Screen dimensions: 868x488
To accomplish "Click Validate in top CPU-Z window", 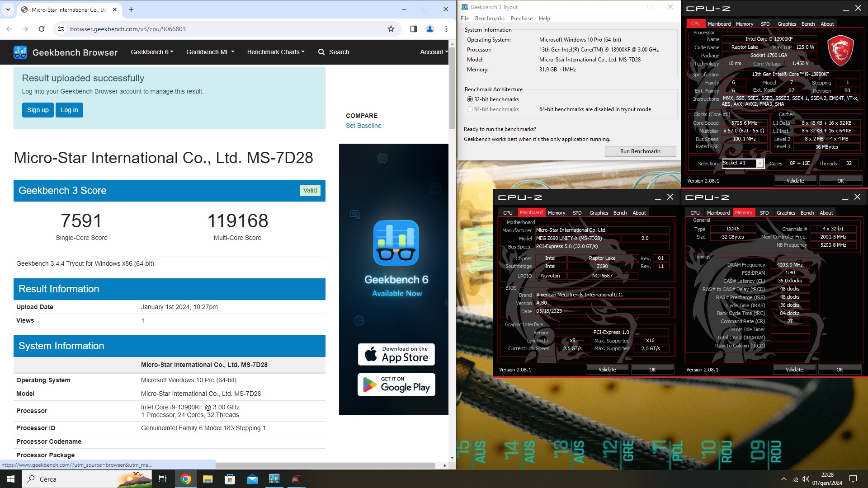I will click(795, 181).
